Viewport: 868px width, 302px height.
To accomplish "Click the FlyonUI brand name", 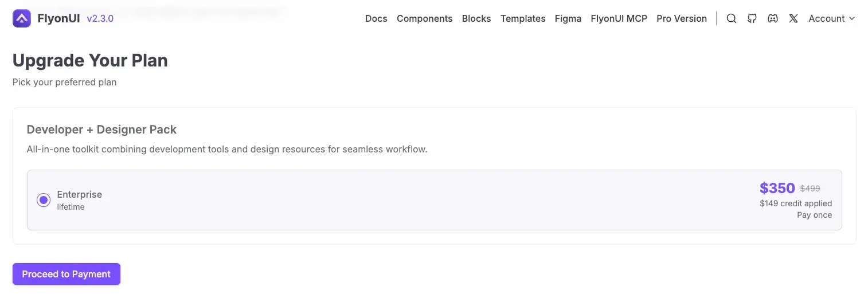I will point(58,18).
